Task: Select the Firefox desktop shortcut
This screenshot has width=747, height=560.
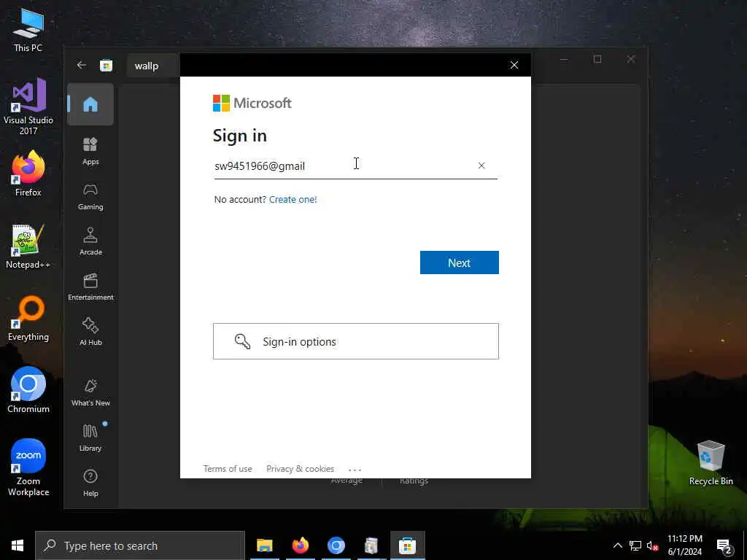Action: tap(28, 174)
